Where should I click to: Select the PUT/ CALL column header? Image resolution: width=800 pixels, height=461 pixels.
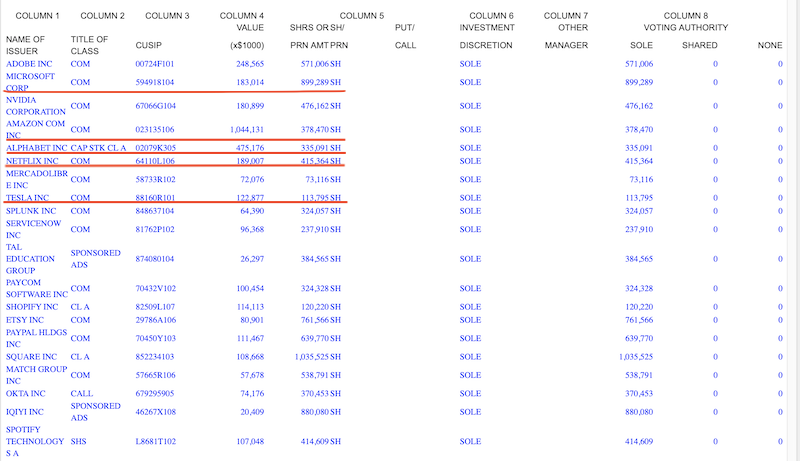coord(405,36)
